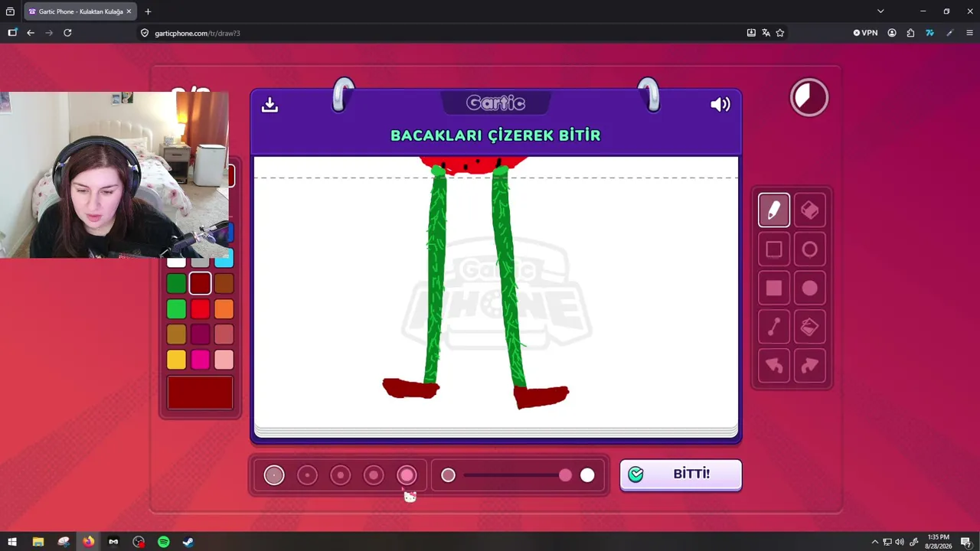Open the Firefox account profile icon

[x=892, y=33]
